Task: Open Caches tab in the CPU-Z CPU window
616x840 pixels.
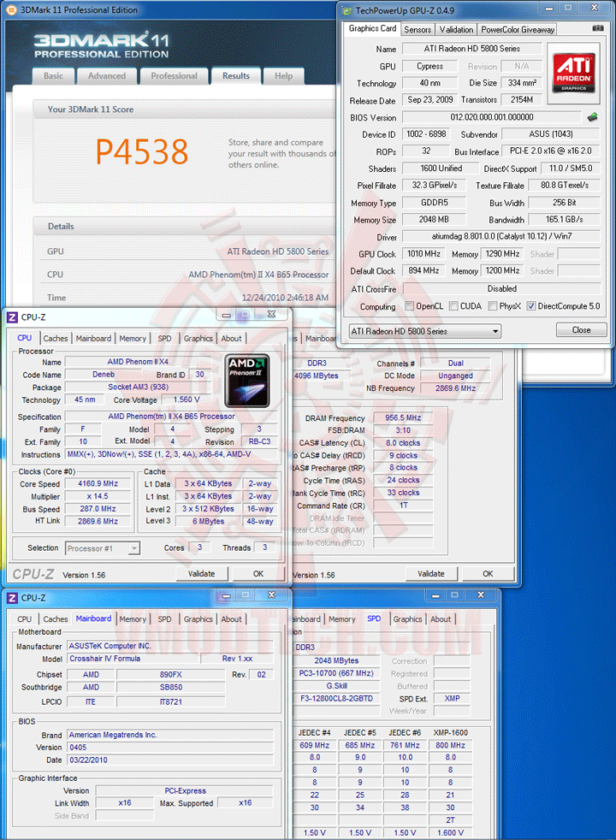Action: tap(56, 339)
